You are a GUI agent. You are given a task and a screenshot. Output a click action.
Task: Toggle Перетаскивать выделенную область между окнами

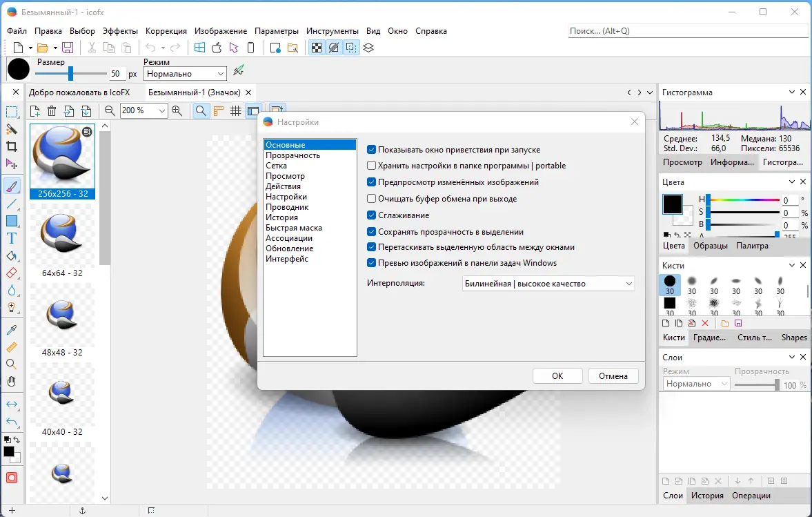coord(371,247)
